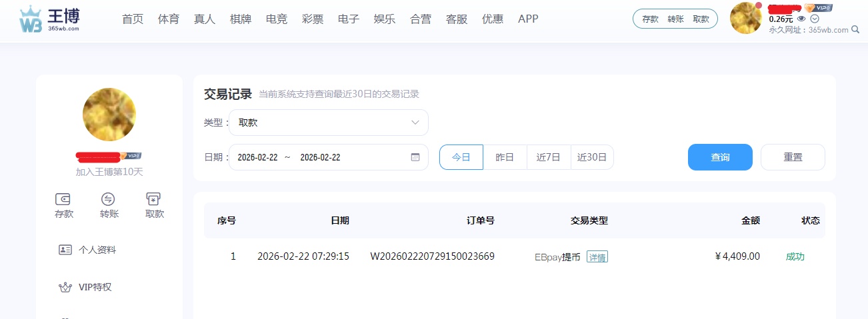
Task: Click the sidebar 取款 withdrawal icon
Action: [x=154, y=199]
